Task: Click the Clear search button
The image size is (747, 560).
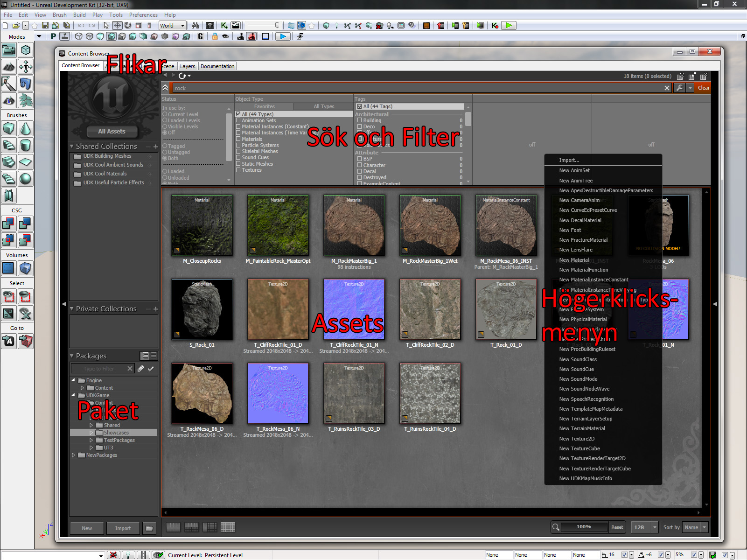Action: [x=704, y=88]
